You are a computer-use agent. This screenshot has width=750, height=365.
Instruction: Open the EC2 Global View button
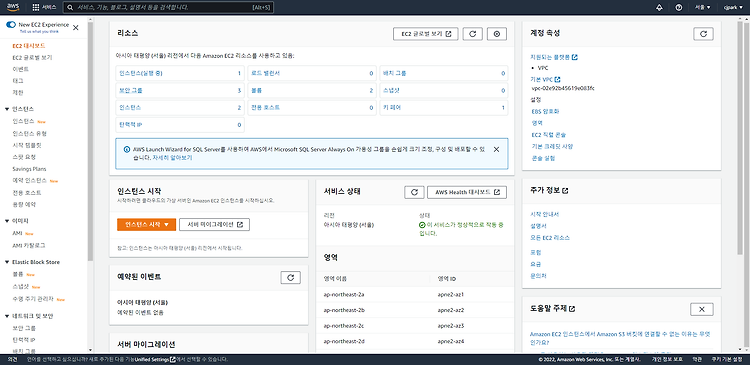click(x=426, y=34)
